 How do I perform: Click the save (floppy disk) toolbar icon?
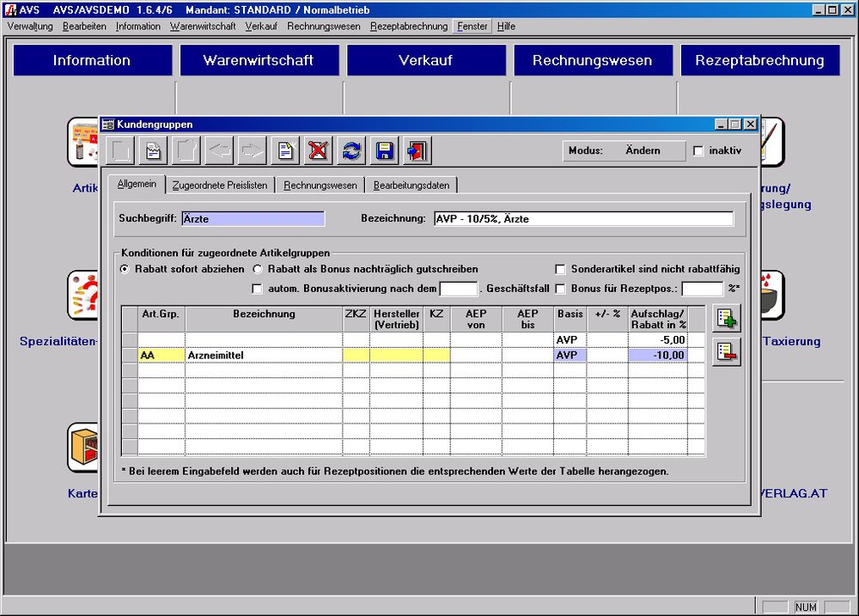tap(384, 150)
